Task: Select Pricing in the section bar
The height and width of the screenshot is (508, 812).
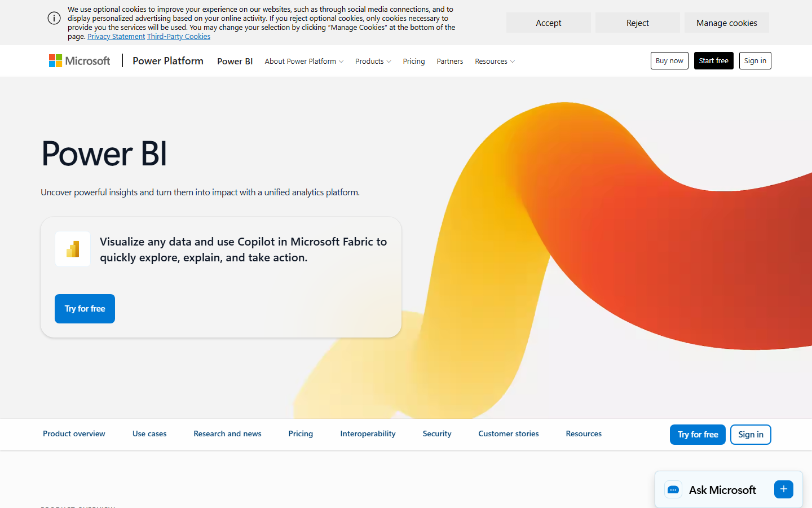Action: tap(301, 434)
